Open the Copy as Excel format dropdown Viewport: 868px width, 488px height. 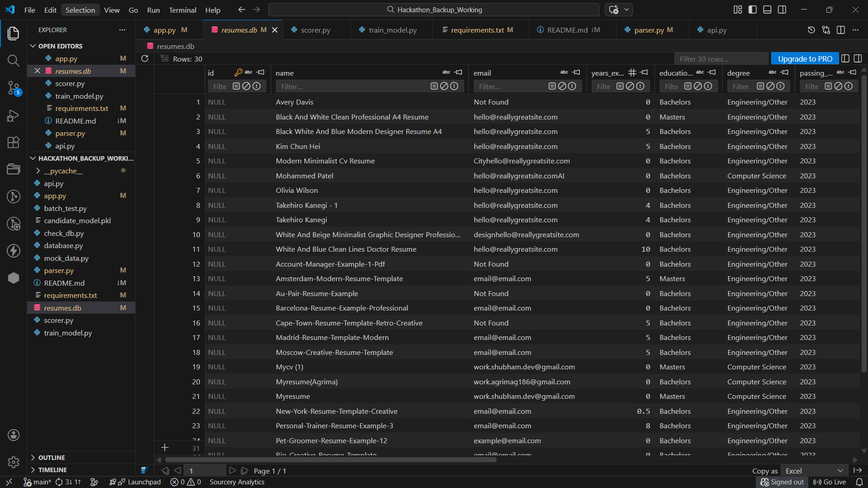coord(814,471)
